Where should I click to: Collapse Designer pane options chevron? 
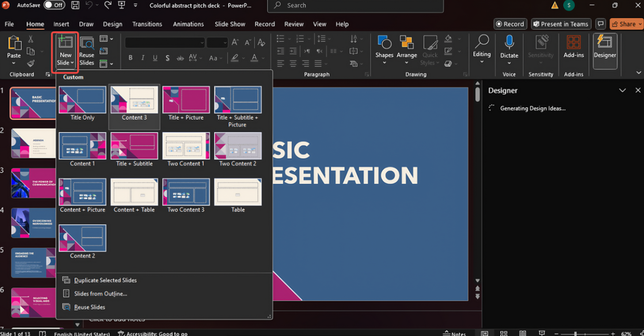tap(622, 90)
